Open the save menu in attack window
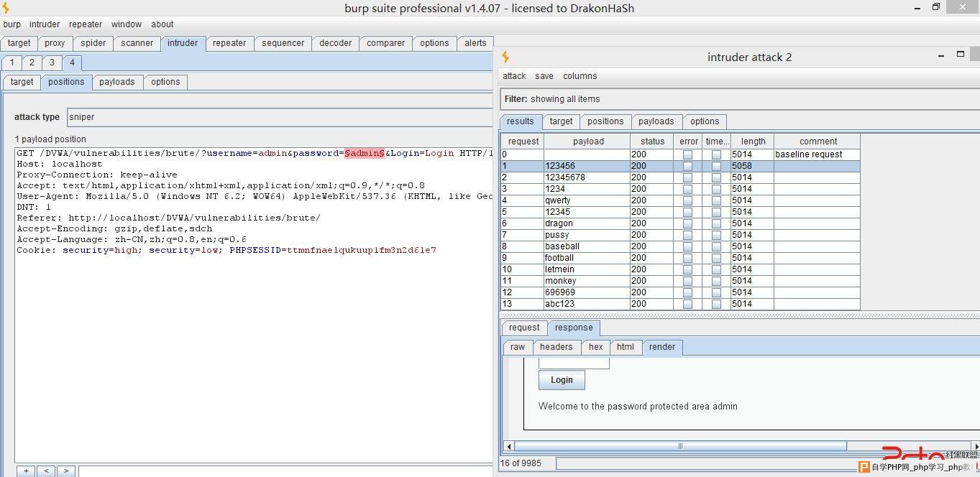 [544, 76]
